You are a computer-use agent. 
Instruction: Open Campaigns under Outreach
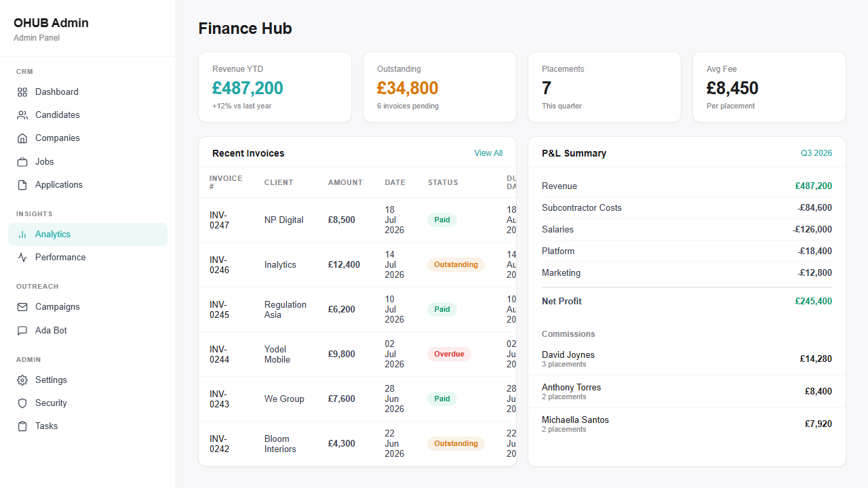click(87, 307)
